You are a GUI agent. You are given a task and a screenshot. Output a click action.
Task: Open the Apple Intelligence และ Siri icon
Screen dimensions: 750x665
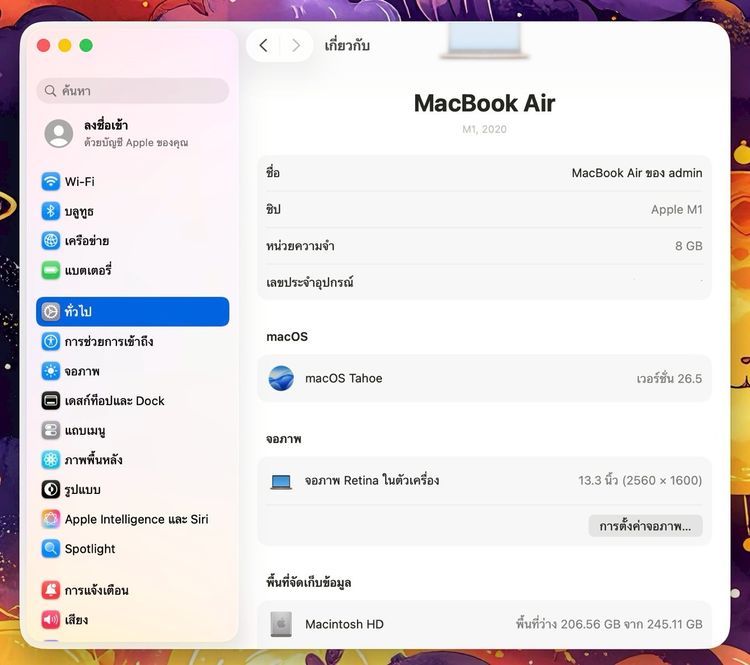pos(50,519)
